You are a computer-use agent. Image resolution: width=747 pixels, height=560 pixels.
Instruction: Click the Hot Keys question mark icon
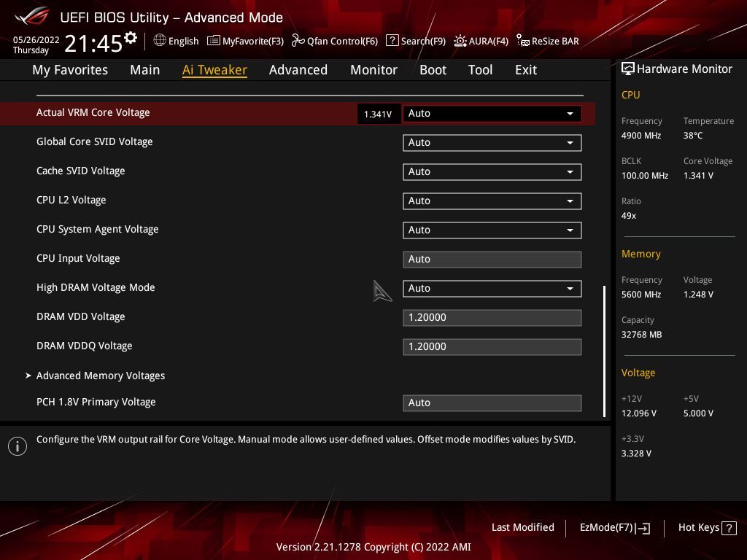(x=729, y=528)
